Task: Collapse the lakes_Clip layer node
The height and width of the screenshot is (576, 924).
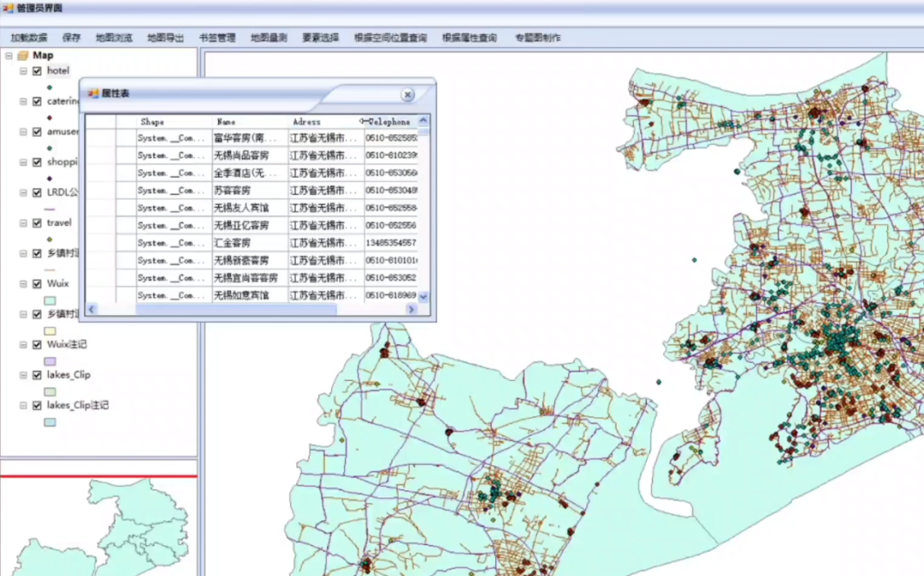Action: [24, 375]
